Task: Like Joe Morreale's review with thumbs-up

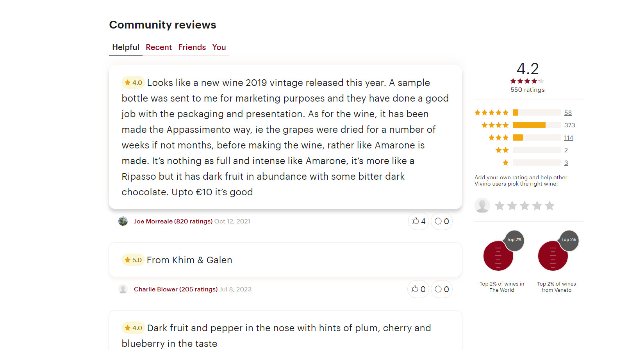Action: point(418,221)
